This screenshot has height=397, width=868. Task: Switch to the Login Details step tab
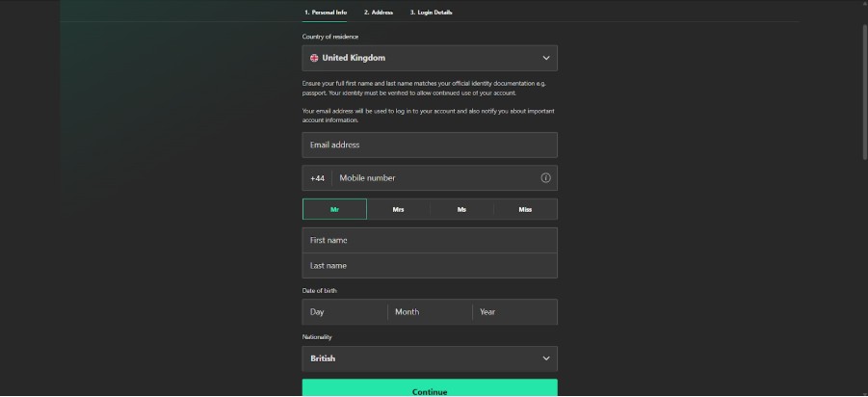(431, 13)
